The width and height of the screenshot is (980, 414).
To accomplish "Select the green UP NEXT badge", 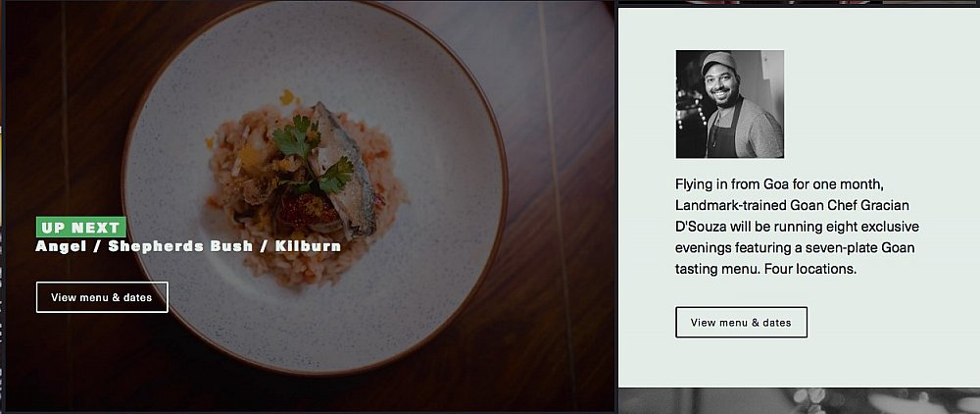I will tap(81, 227).
